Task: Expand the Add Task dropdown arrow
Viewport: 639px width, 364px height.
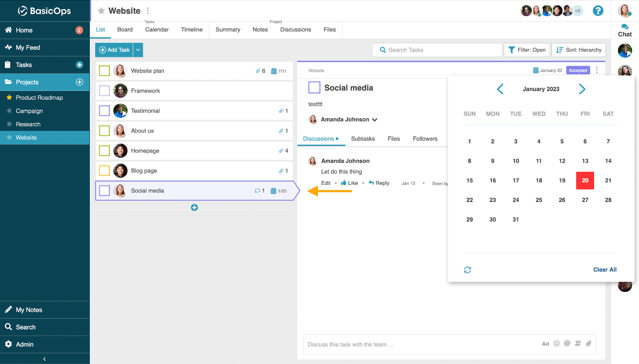Action: (x=138, y=50)
